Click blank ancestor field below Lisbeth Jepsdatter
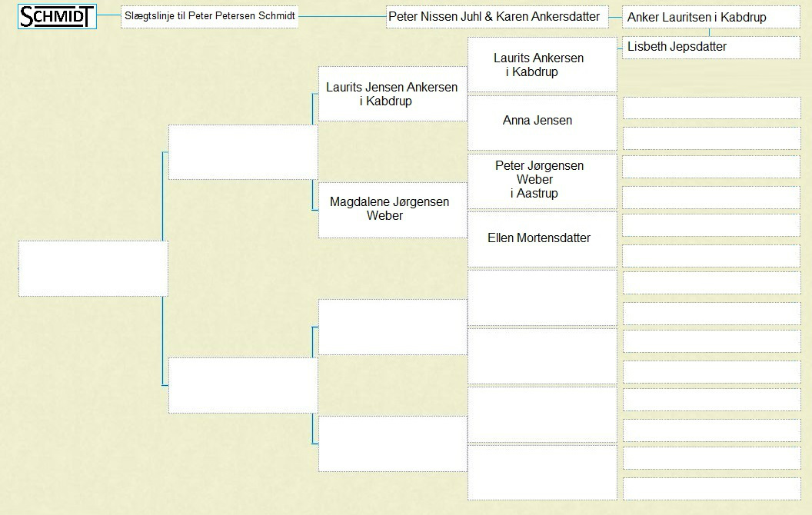Image resolution: width=812 pixels, height=515 pixels. tap(711, 108)
